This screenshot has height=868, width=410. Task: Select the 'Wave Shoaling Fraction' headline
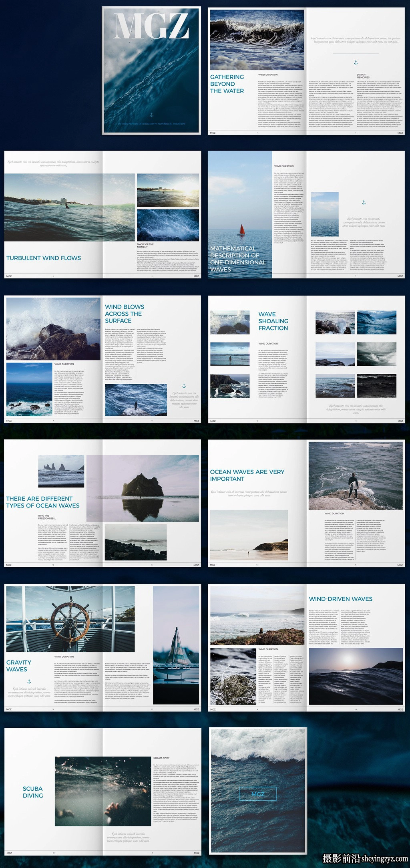pyautogui.click(x=273, y=321)
